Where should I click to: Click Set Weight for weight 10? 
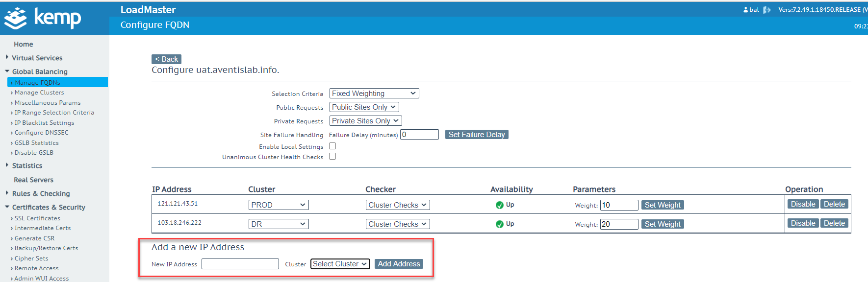coord(663,205)
